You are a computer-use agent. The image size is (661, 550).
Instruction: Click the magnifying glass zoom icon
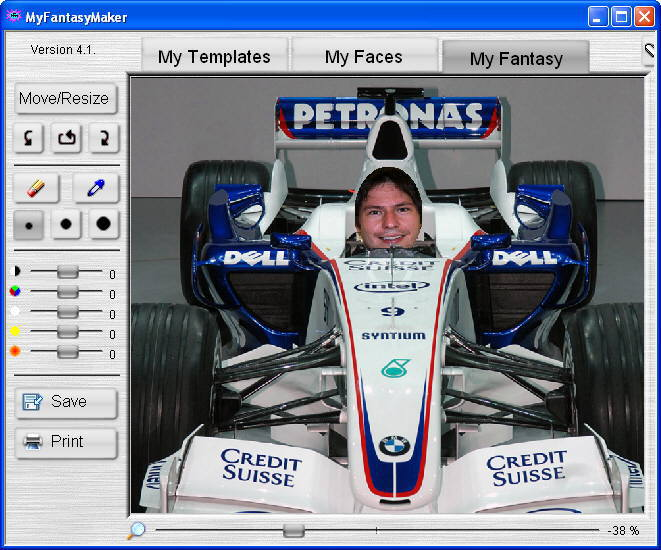[x=136, y=530]
